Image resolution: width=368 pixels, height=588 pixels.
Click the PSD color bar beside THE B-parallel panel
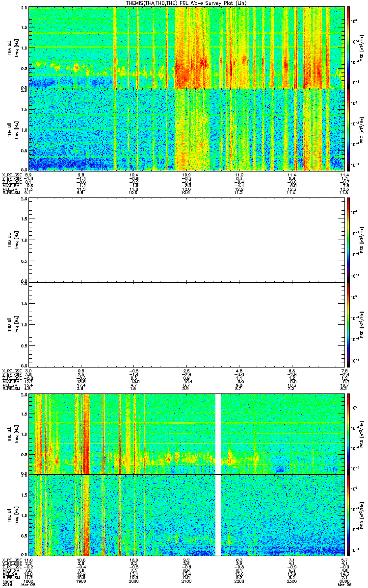coord(349,515)
